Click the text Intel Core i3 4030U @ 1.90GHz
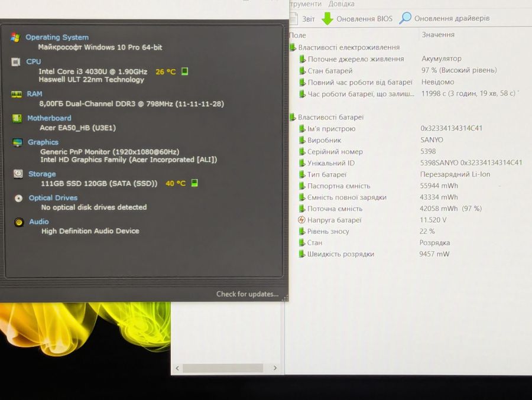 [93, 71]
